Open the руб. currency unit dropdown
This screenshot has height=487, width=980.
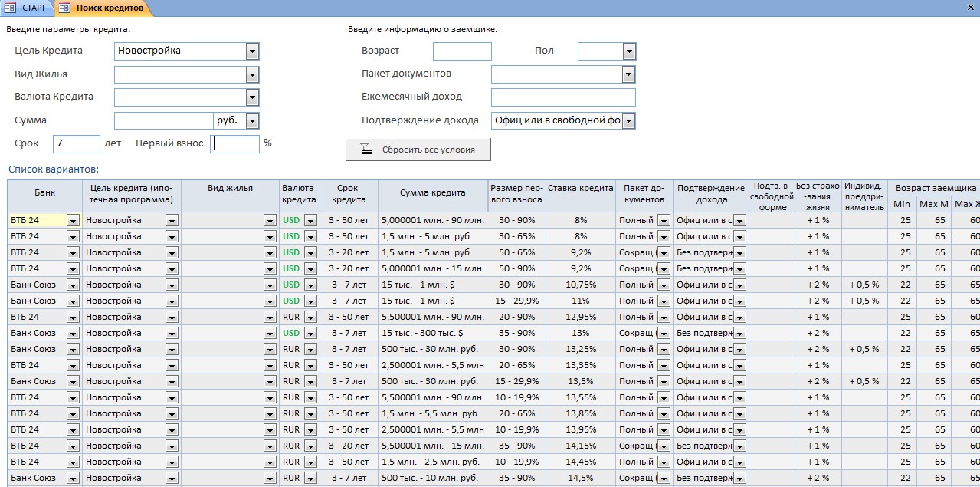(252, 120)
